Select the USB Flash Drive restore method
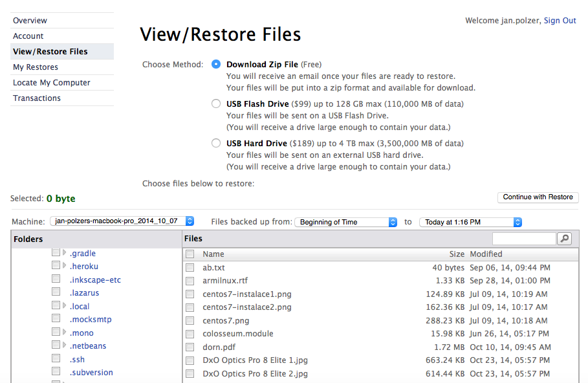This screenshot has height=383, width=588. point(216,104)
